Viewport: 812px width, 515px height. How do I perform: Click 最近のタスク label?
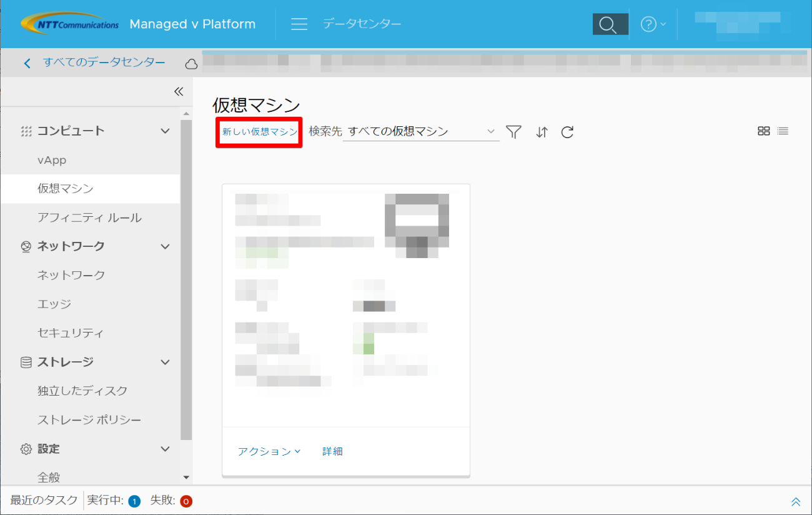(x=44, y=501)
